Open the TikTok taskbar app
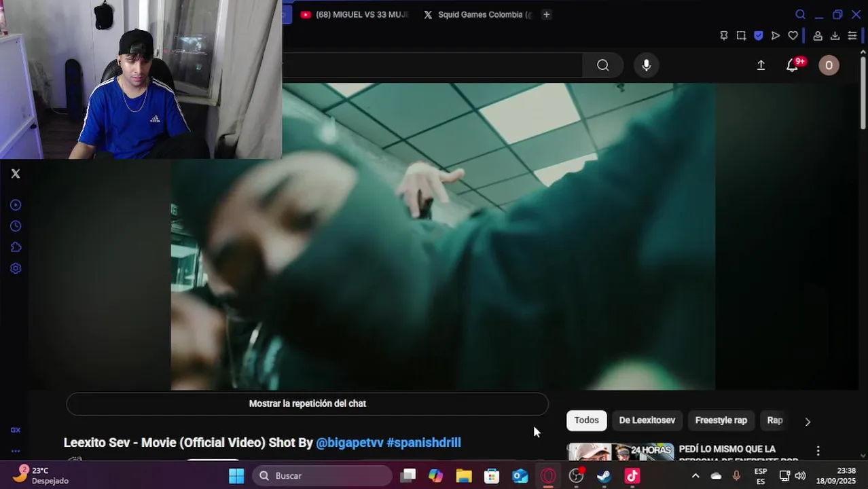 coord(632,475)
